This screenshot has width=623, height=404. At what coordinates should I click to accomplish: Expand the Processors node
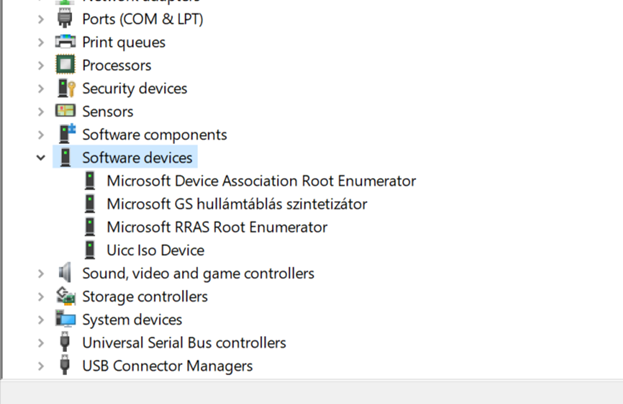pos(40,65)
